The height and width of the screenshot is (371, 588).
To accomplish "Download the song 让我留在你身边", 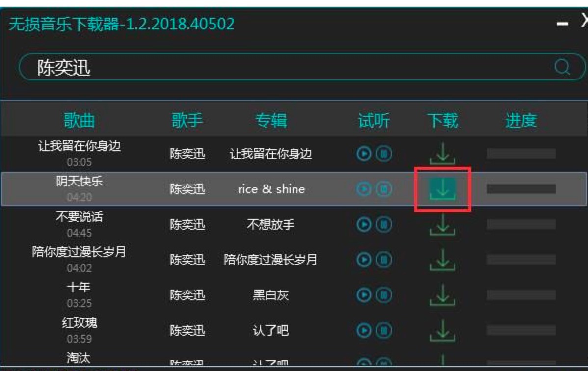I will click(x=443, y=154).
